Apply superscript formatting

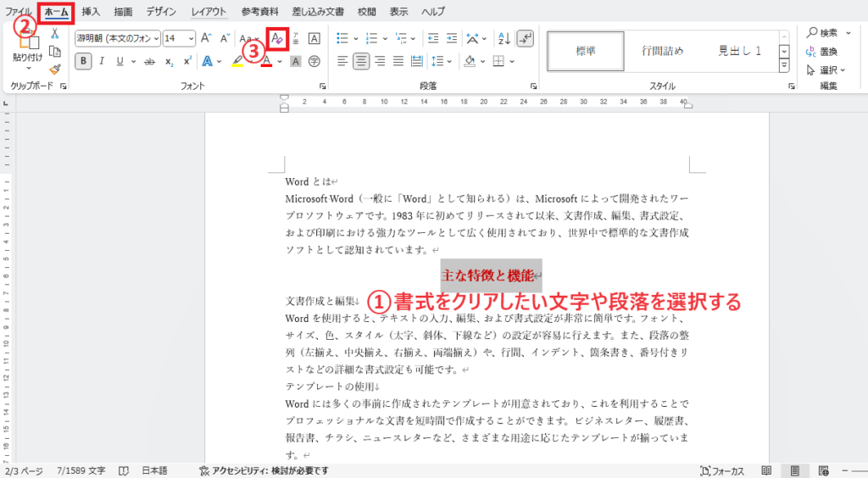click(x=187, y=61)
